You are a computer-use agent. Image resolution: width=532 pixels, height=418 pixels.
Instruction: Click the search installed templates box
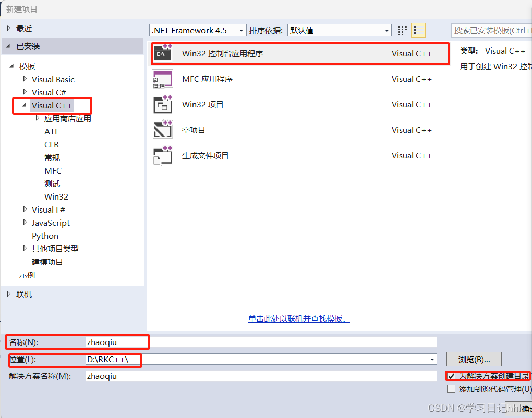point(491,31)
